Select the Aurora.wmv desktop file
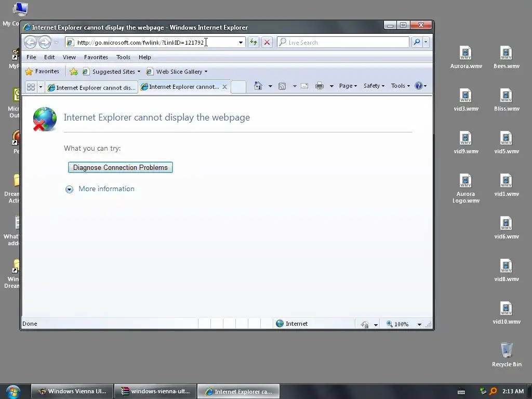The height and width of the screenshot is (399, 532). coord(466,57)
